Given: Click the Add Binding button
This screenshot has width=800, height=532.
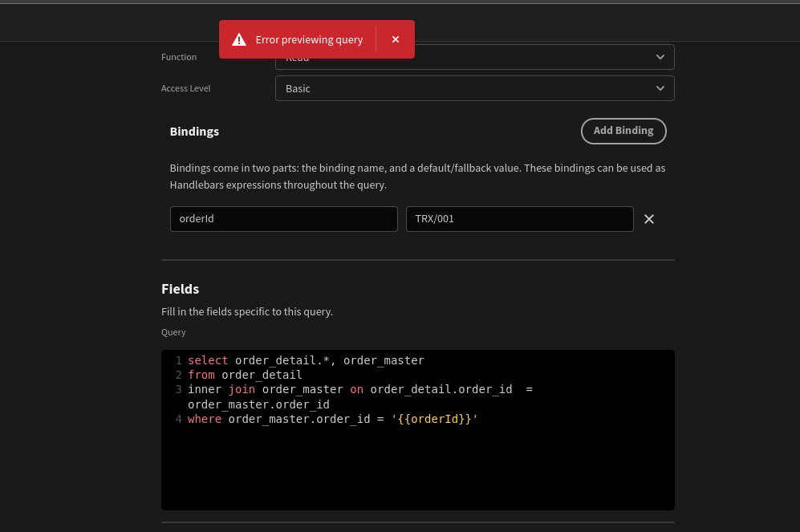Looking at the screenshot, I should pos(623,131).
